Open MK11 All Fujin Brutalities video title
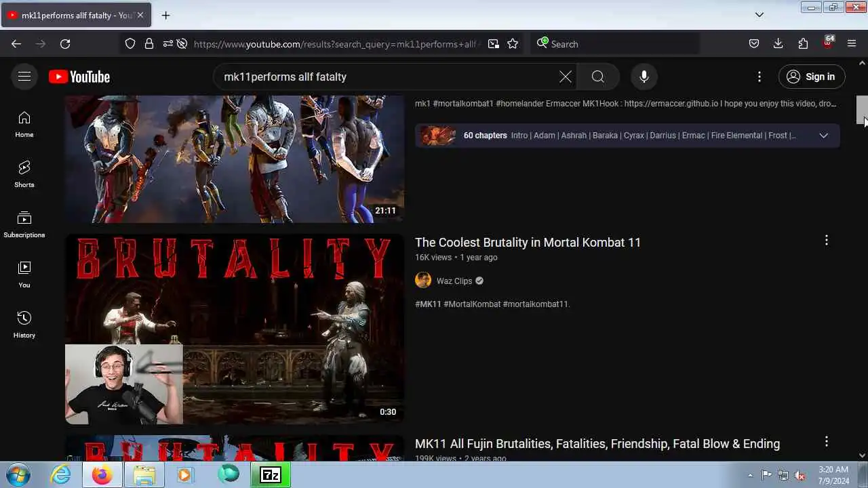 pos(597,443)
